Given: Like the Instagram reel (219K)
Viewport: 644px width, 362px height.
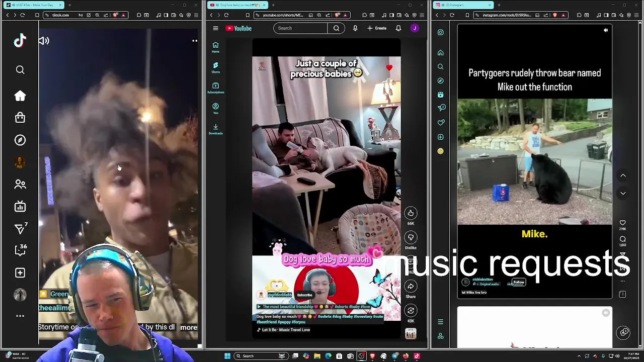Looking at the screenshot, I should click(x=623, y=223).
